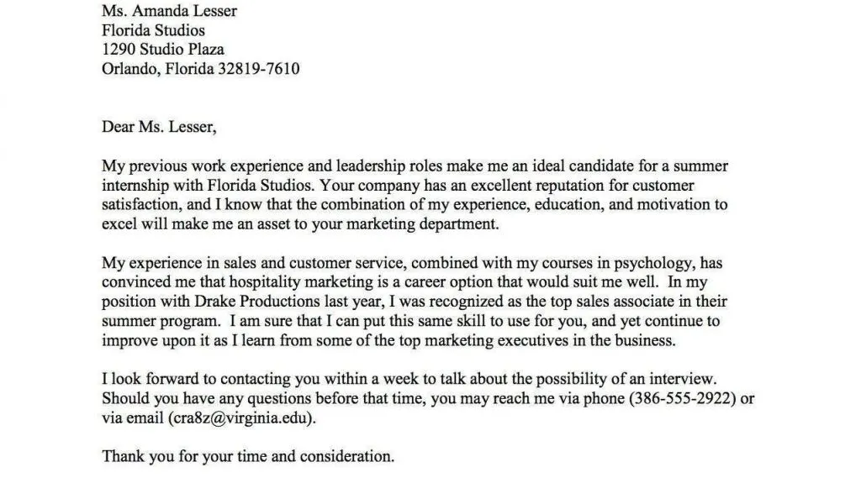Select the 1290 Studio Plaza address line
Viewport: 861px width, 504px height.
(x=162, y=50)
